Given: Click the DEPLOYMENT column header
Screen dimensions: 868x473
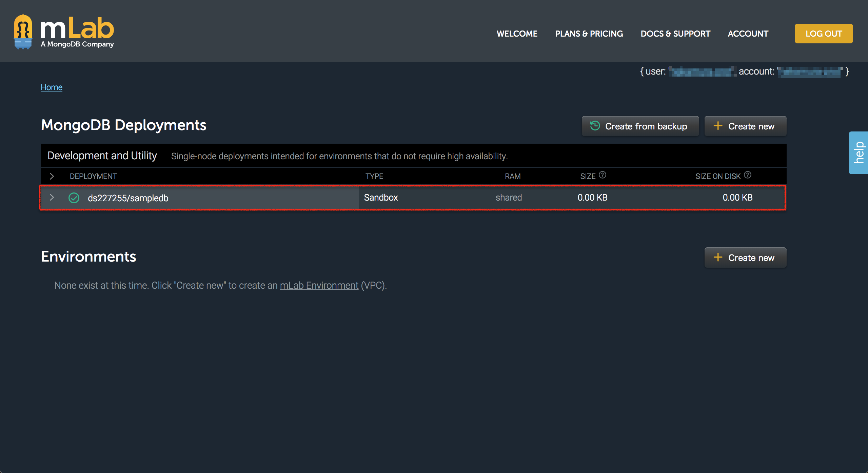Looking at the screenshot, I should click(x=93, y=176).
